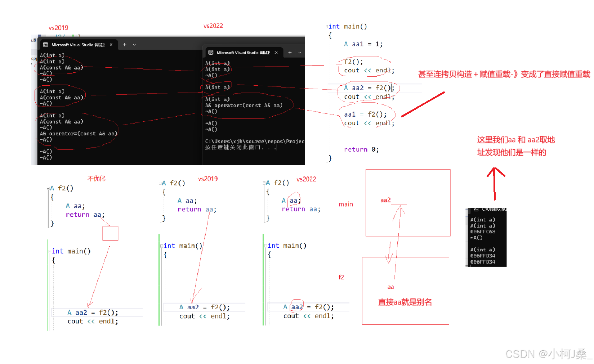Select the vs2022 Microsoft Visual Studio debug console tab
This screenshot has height=364, width=594.
pos(244,53)
